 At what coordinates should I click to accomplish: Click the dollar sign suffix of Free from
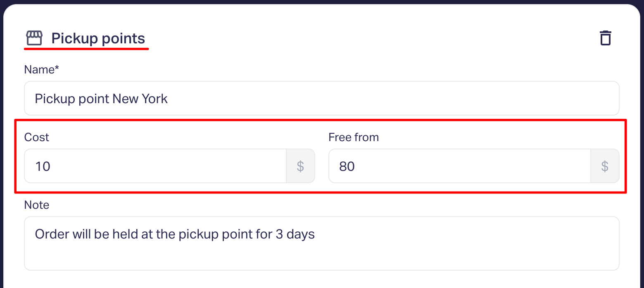605,166
